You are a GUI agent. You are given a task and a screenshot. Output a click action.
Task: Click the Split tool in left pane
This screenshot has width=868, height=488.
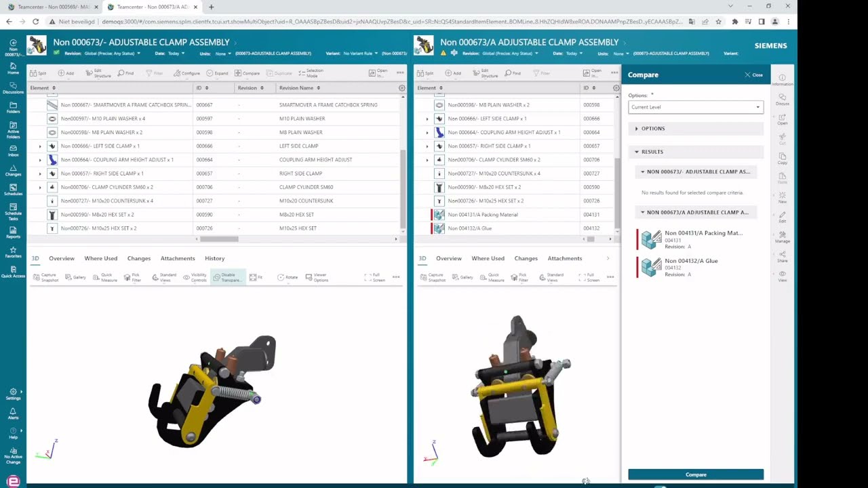click(x=38, y=73)
